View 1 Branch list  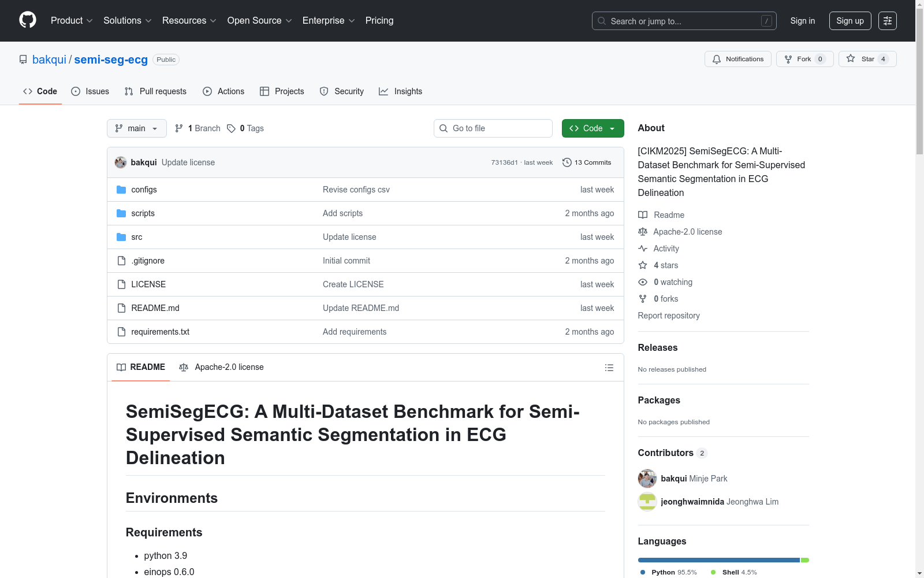click(198, 128)
